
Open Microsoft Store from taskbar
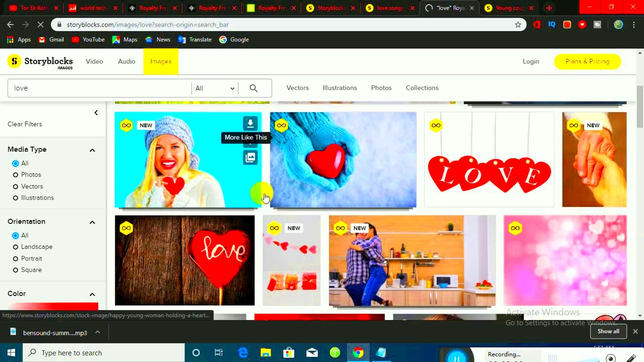tap(289, 353)
